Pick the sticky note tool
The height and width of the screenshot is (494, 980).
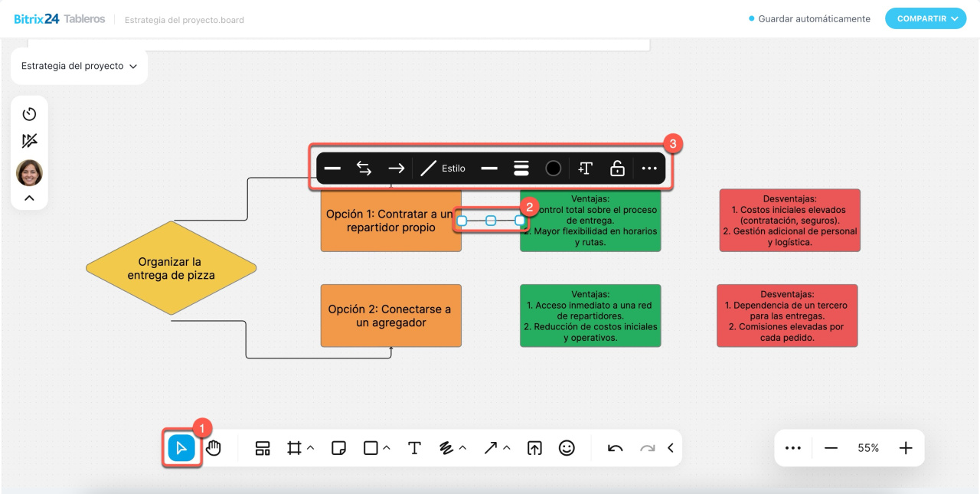(339, 448)
